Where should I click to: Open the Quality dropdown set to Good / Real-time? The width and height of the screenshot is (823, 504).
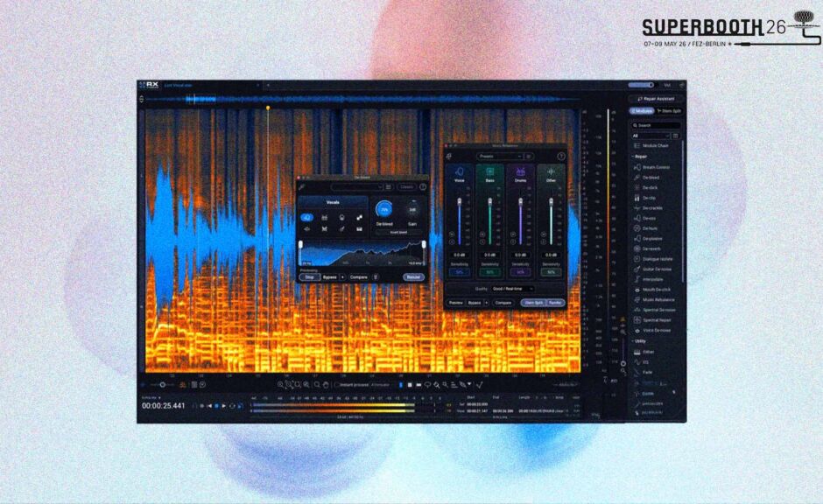(512, 289)
